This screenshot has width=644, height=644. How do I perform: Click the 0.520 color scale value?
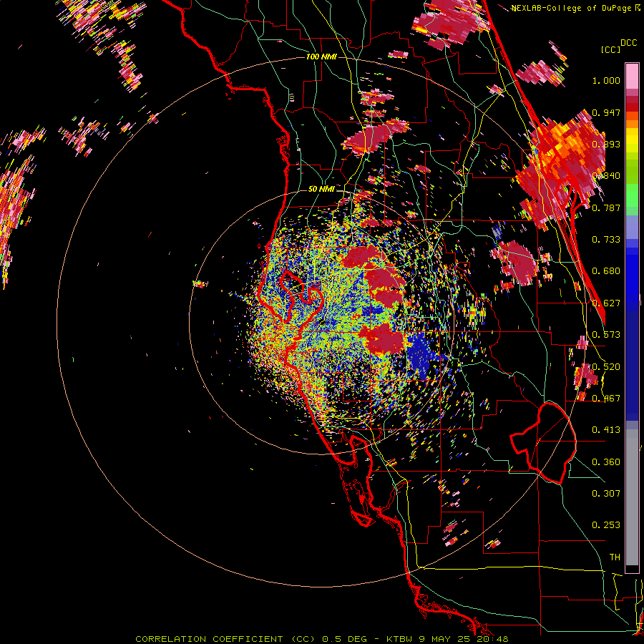[x=606, y=367]
